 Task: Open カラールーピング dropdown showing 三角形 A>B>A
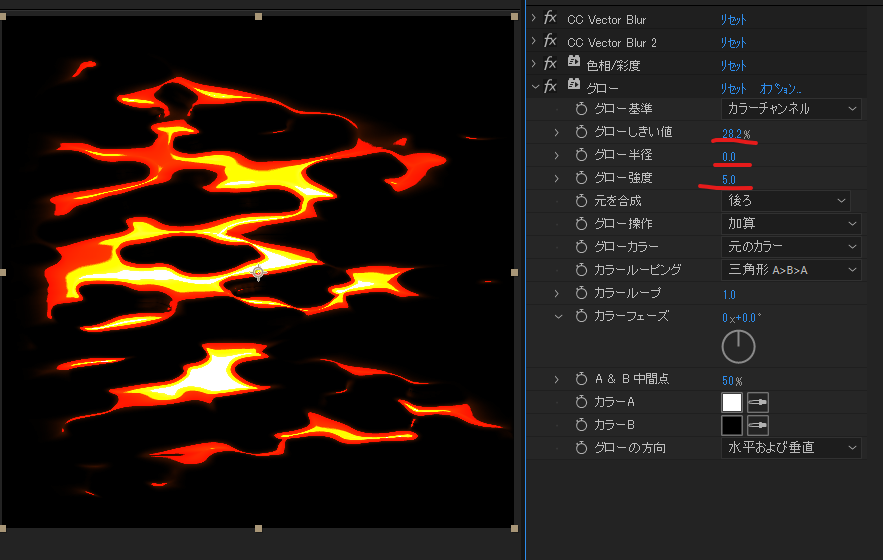(791, 270)
